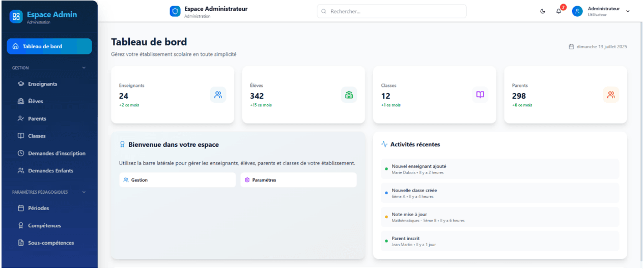Collapse the Paramètres Pédagogiques section

pyautogui.click(x=84, y=192)
